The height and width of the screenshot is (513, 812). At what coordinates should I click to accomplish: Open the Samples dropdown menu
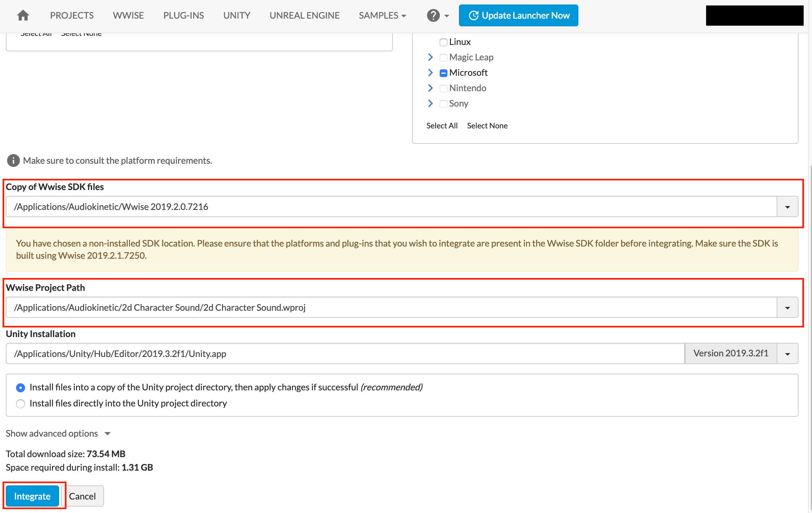pos(382,15)
